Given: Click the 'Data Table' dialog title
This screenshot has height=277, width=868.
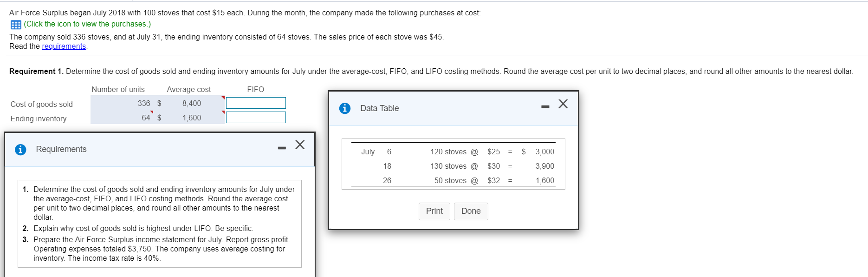Looking at the screenshot, I should click(380, 108).
